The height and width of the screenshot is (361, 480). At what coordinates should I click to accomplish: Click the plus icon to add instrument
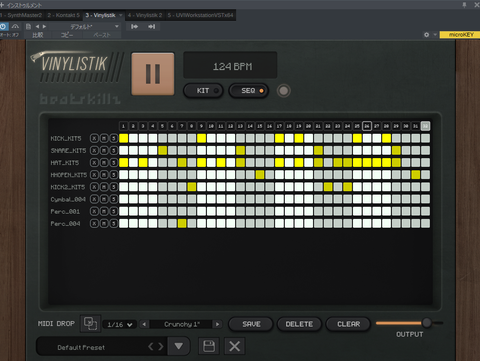tap(2, 5)
